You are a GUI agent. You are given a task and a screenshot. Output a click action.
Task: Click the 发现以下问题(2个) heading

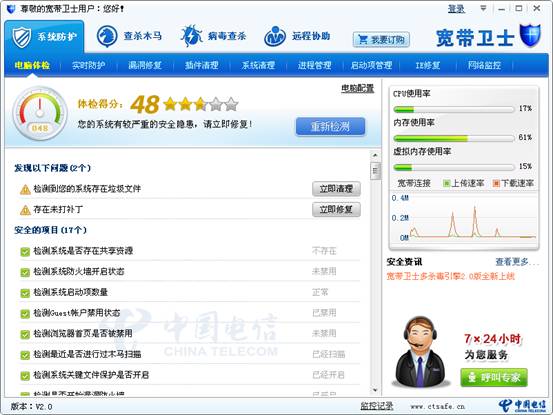click(x=52, y=168)
